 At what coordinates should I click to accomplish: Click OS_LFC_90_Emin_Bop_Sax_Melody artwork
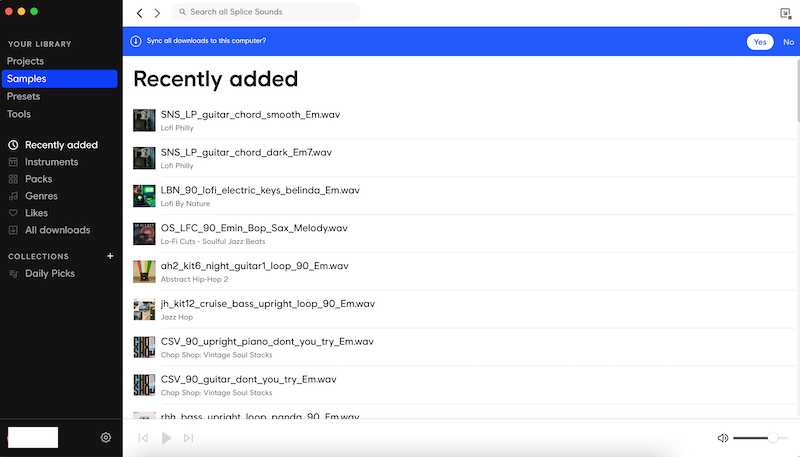[144, 234]
